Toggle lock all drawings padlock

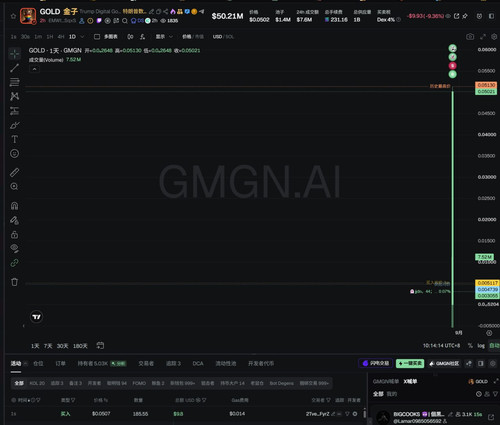[14, 234]
